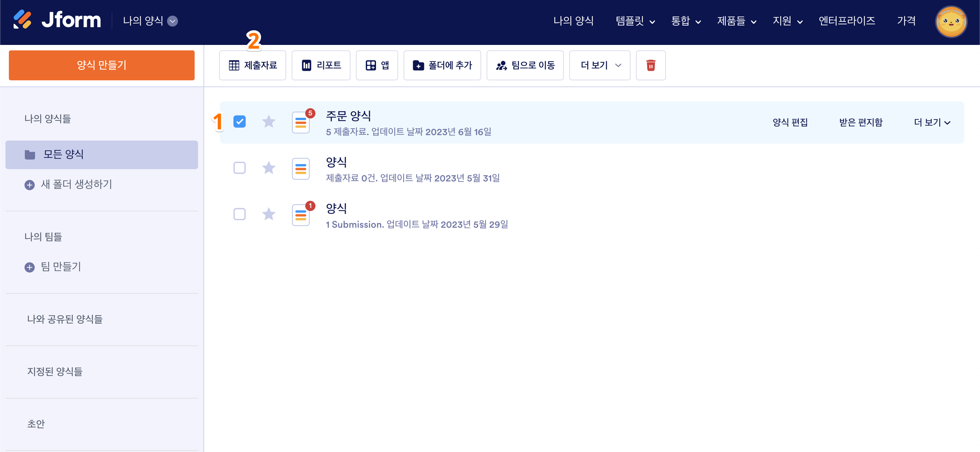Check the 양식 form updated 5월 29일
Image resolution: width=980 pixels, height=452 pixels.
pos(239,214)
